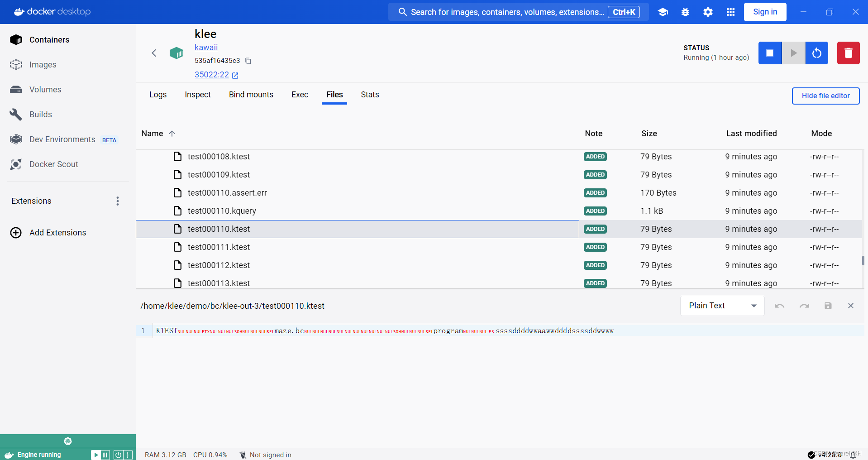The height and width of the screenshot is (460, 868).
Task: Click the file list vertical scrollbar
Action: tap(863, 260)
